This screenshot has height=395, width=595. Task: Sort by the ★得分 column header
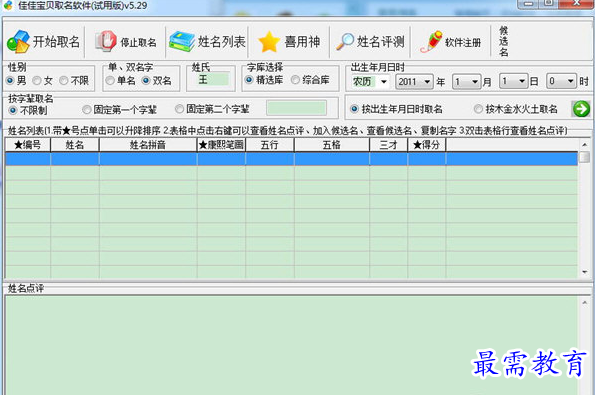click(x=427, y=145)
